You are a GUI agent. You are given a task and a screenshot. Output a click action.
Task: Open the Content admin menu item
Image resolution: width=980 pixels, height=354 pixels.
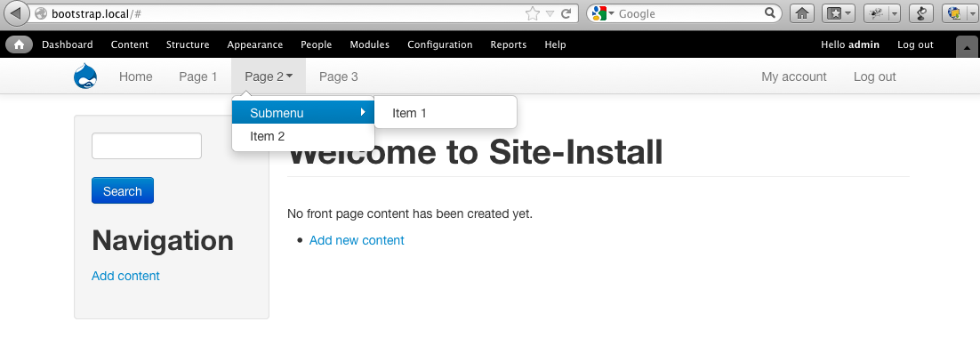tap(129, 44)
